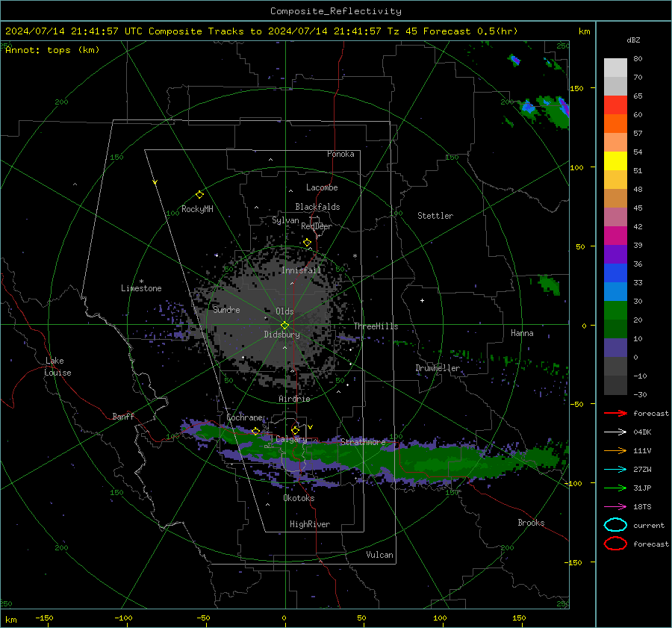This screenshot has width=672, height=628.
Task: Click the Strathmore city label
Action: tap(363, 442)
